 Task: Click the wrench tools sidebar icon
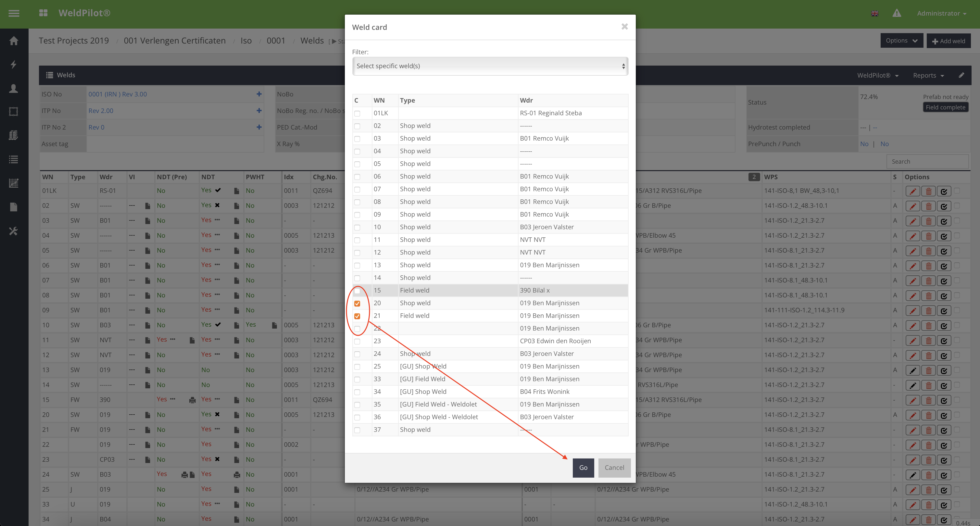point(14,231)
